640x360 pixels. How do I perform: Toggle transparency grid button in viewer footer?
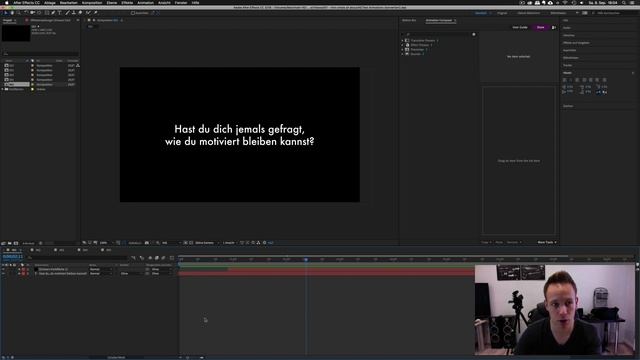[191, 242]
